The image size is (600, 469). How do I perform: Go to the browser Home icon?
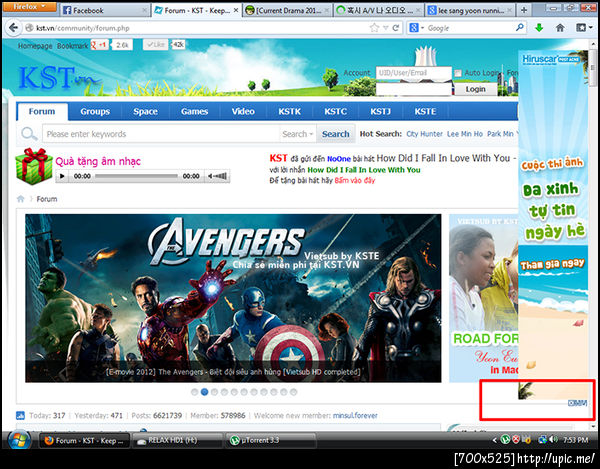(x=560, y=28)
